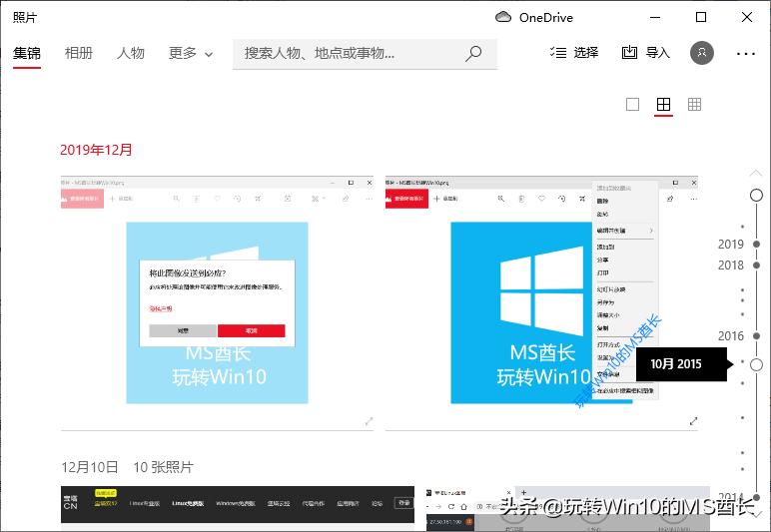
Task: Open the dialog screenshot thumbnail on left
Action: [x=217, y=302]
